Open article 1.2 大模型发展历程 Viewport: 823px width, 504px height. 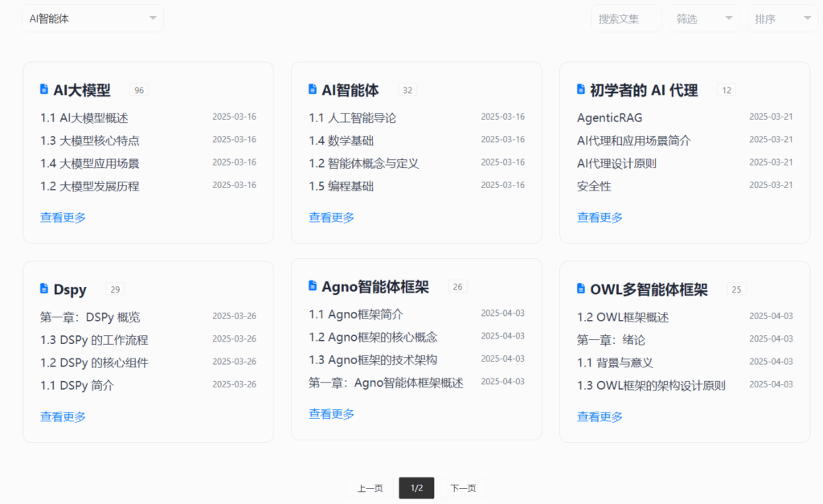pos(90,186)
